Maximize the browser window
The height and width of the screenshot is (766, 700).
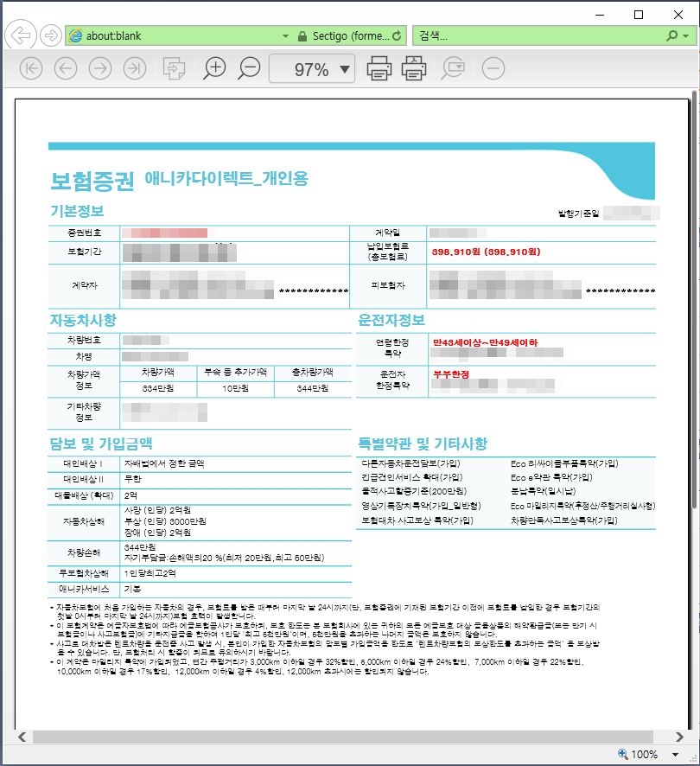[x=639, y=15]
